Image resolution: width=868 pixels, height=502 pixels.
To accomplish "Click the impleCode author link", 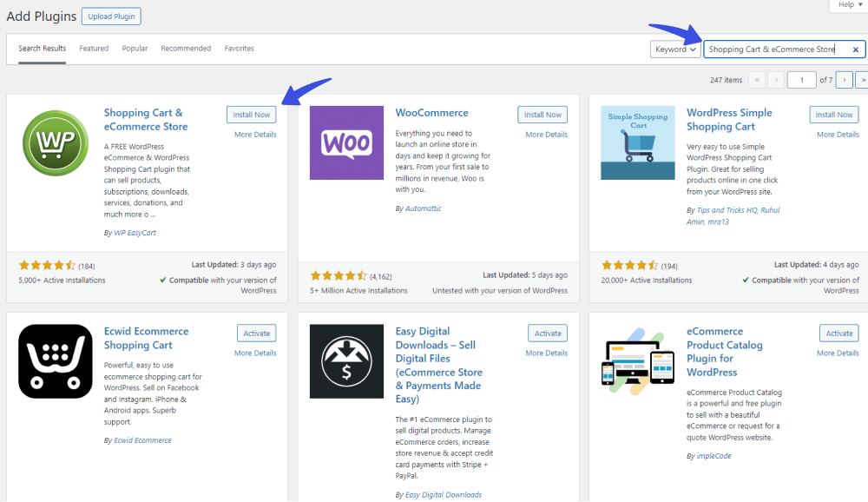I will (x=713, y=455).
